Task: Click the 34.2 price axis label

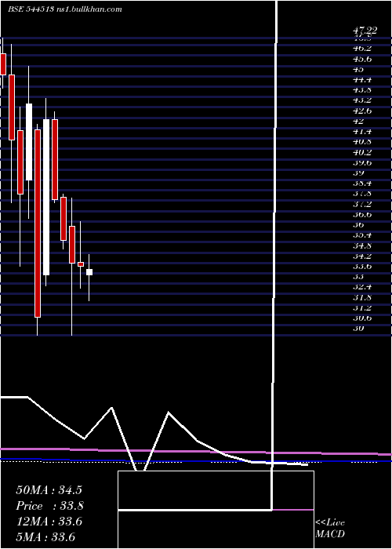Action: [362, 256]
